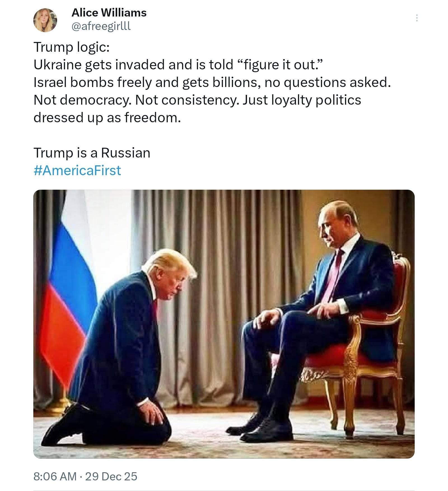Click the line starting 'Israel bombs freely'

pyautogui.click(x=212, y=82)
